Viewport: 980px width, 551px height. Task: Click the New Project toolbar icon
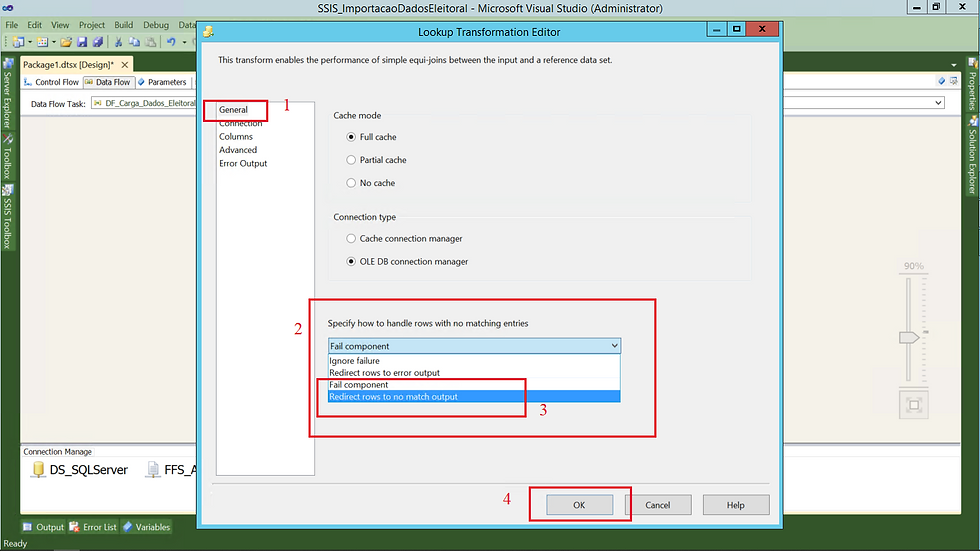[x=19, y=42]
